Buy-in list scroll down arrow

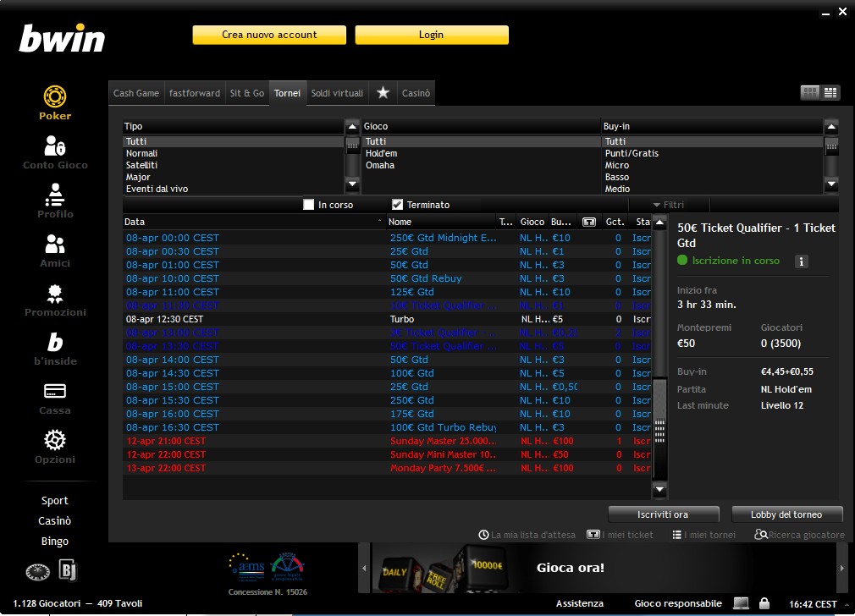point(831,184)
